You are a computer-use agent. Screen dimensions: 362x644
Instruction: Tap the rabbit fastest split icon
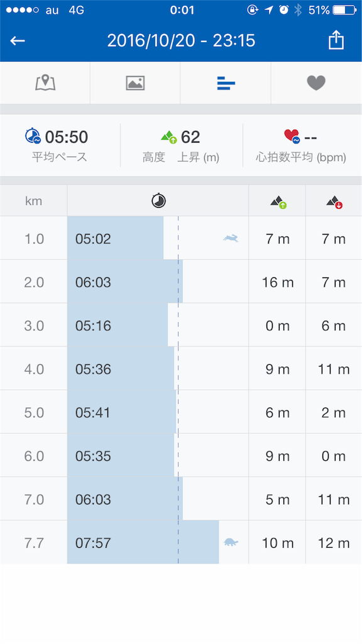point(231,238)
